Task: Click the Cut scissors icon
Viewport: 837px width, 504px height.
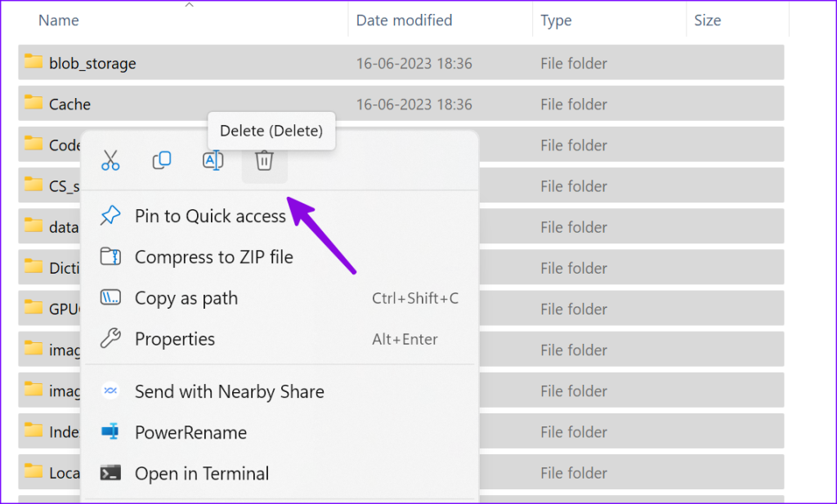Action: [111, 160]
